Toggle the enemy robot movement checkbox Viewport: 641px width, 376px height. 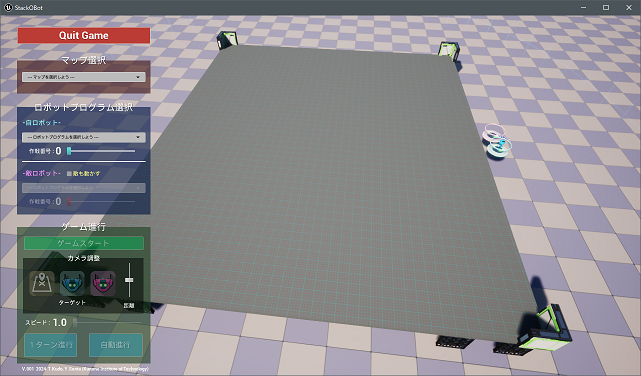[69, 174]
